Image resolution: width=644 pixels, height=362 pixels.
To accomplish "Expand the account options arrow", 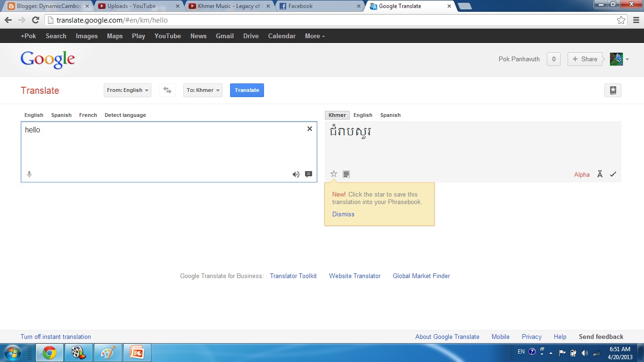I will 627,59.
